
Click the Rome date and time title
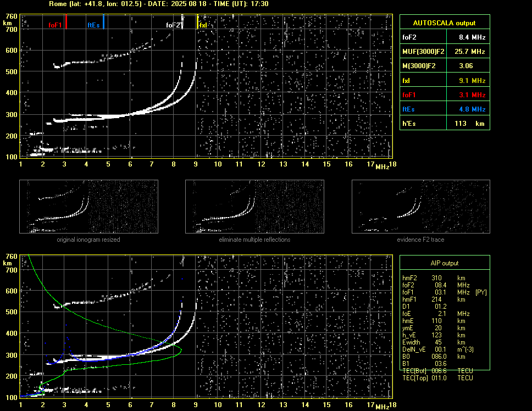[159, 4]
